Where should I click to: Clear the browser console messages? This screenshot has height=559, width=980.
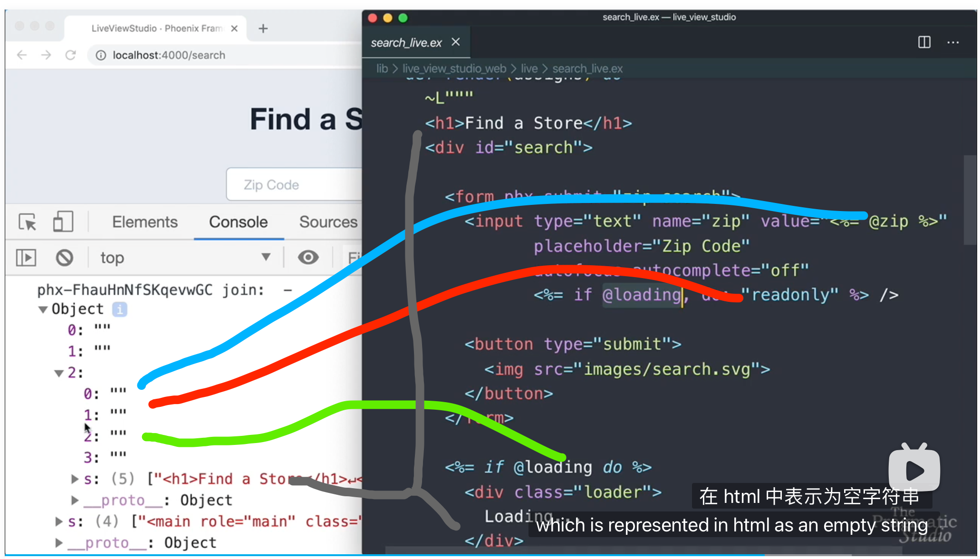[65, 257]
